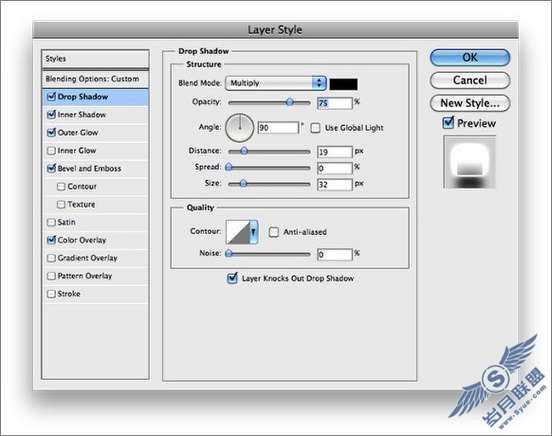Screen dimensions: 552x436
Task: Select the Drop Shadow row label
Action: point(83,97)
